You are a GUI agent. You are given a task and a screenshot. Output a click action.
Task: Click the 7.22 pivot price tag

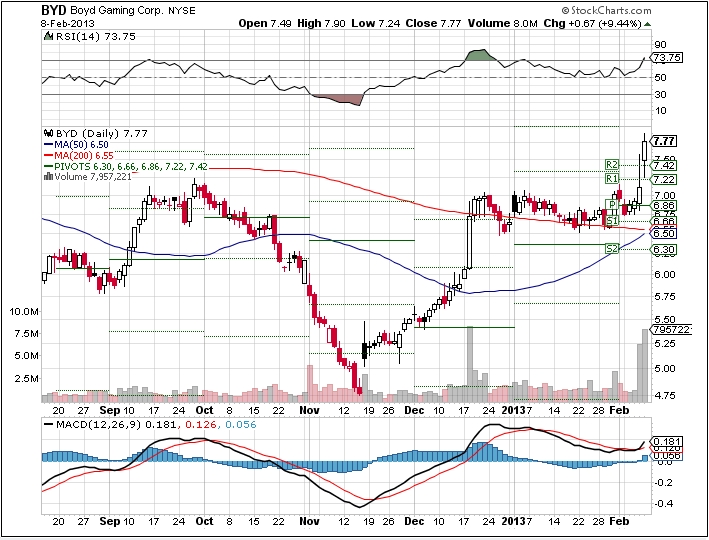pyautogui.click(x=664, y=180)
